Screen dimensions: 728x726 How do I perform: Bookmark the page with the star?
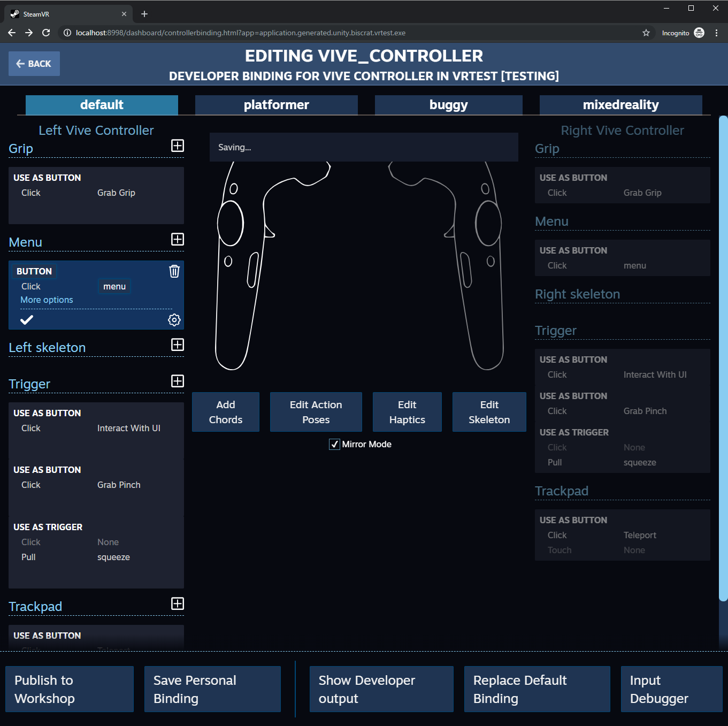[646, 33]
